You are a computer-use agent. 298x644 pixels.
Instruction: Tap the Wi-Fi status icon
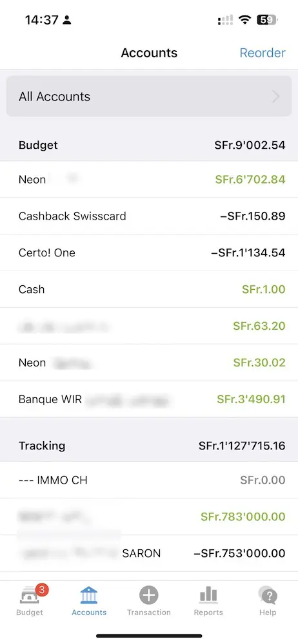click(x=245, y=20)
